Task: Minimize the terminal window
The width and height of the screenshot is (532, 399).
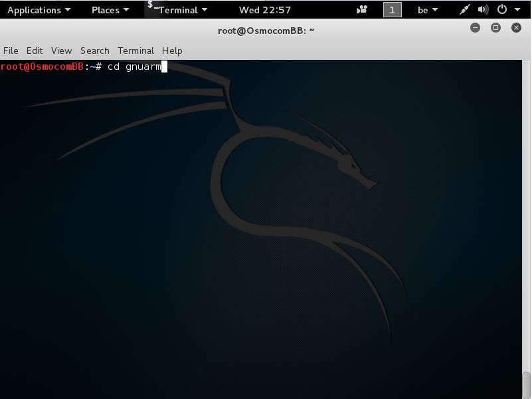Action: pyautogui.click(x=475, y=27)
